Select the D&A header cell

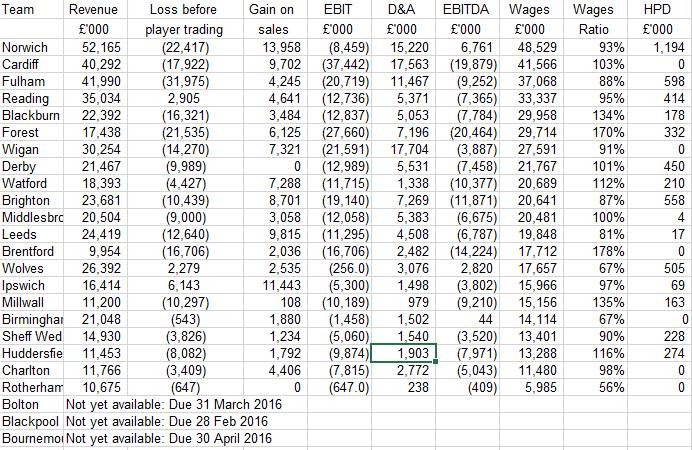403,9
